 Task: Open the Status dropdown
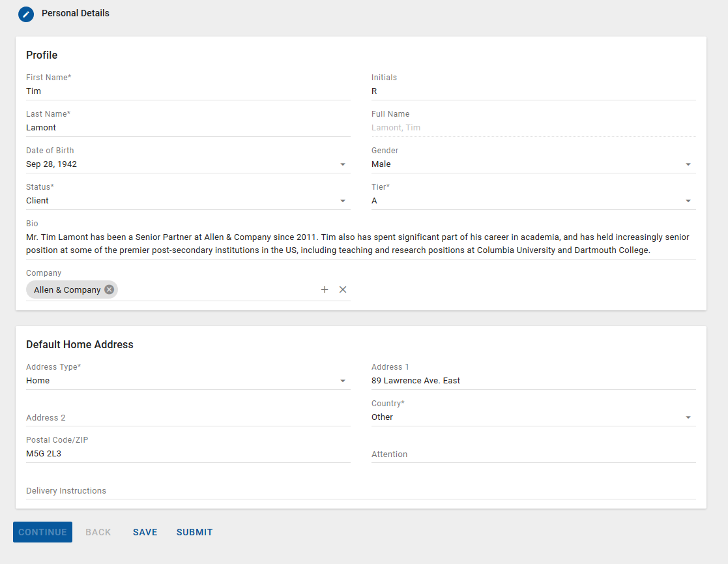343,201
